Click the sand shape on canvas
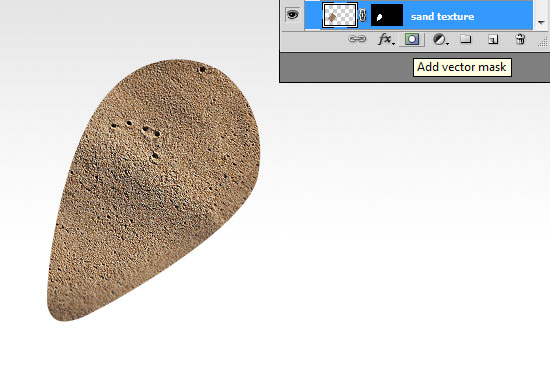550x367 pixels. click(x=154, y=189)
